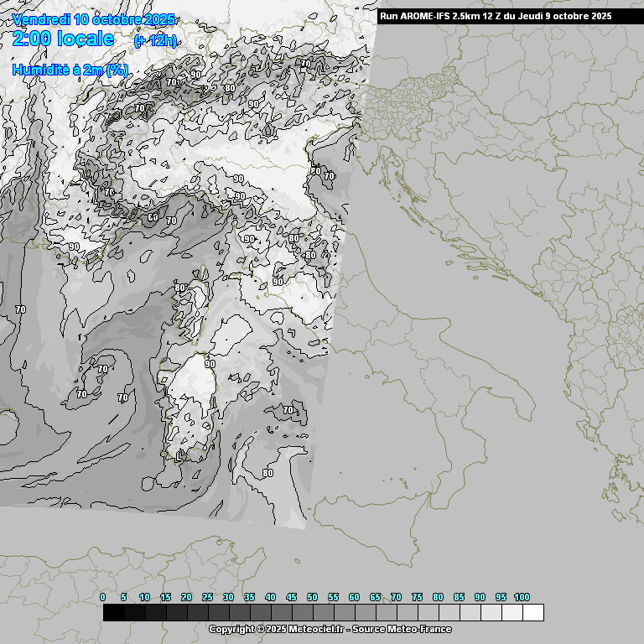This screenshot has height=644, width=644.
Task: Select the 50 label on humidity scale
Action: [312, 597]
